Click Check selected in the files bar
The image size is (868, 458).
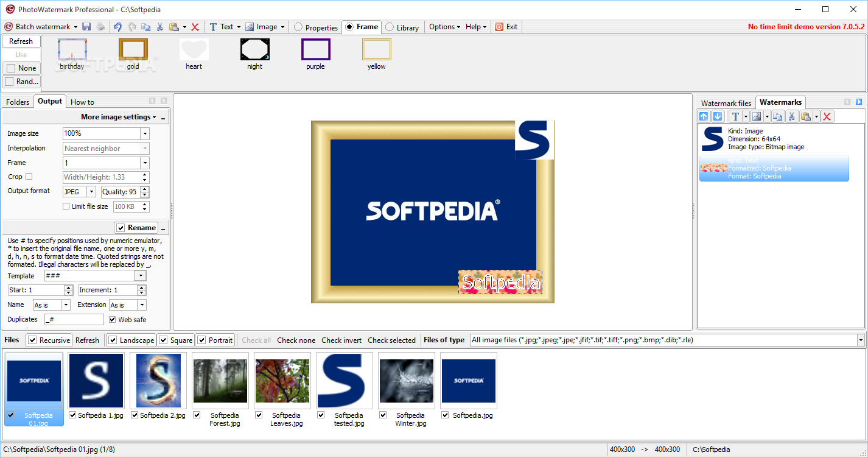[391, 340]
